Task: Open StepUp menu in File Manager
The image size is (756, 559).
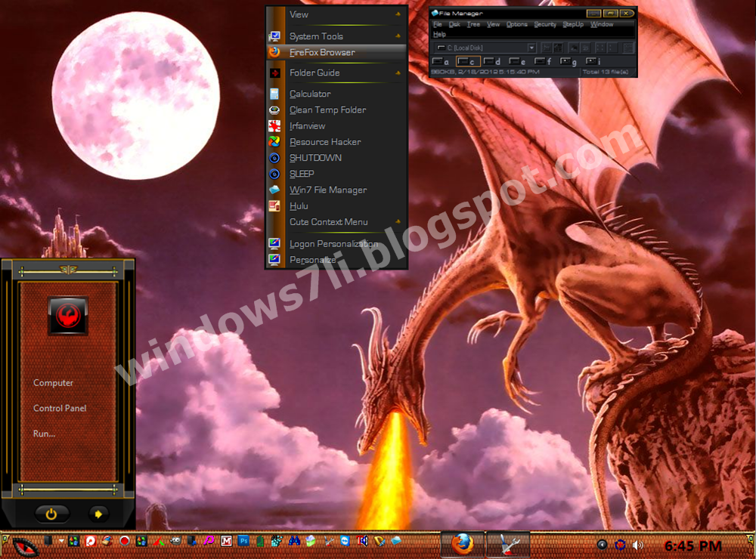Action: [x=573, y=24]
